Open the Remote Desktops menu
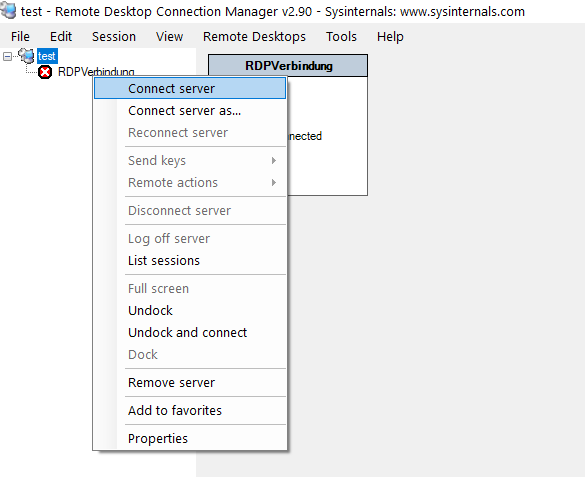 pyautogui.click(x=254, y=37)
